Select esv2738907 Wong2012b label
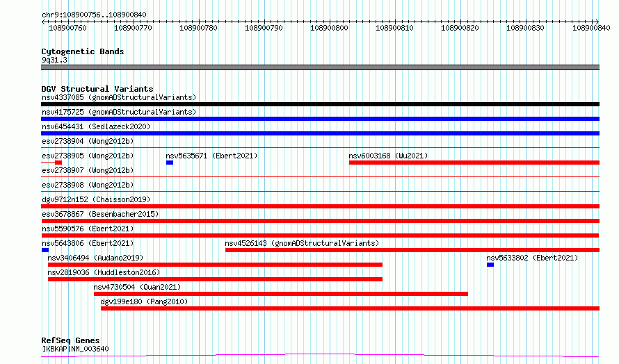The height and width of the screenshot is (364, 619). pyautogui.click(x=88, y=170)
